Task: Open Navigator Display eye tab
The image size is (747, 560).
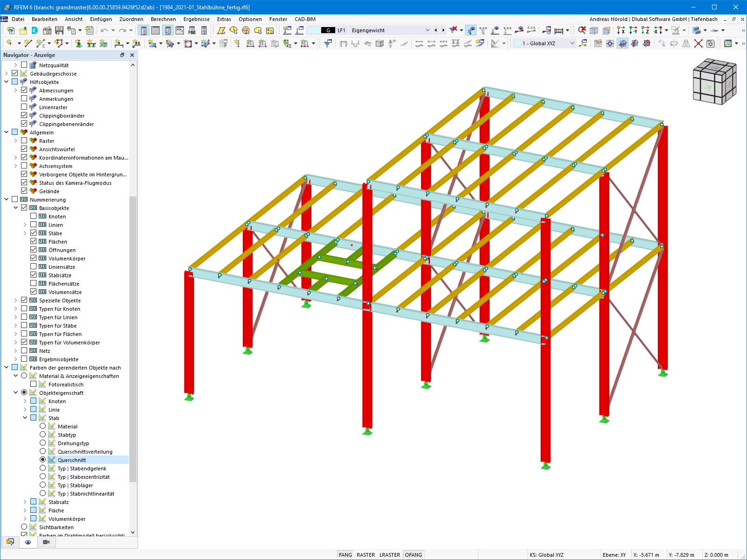Action: [28, 542]
